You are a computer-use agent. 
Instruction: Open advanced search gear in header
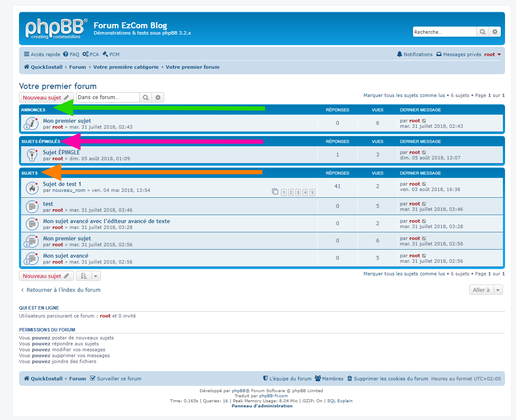[495, 32]
